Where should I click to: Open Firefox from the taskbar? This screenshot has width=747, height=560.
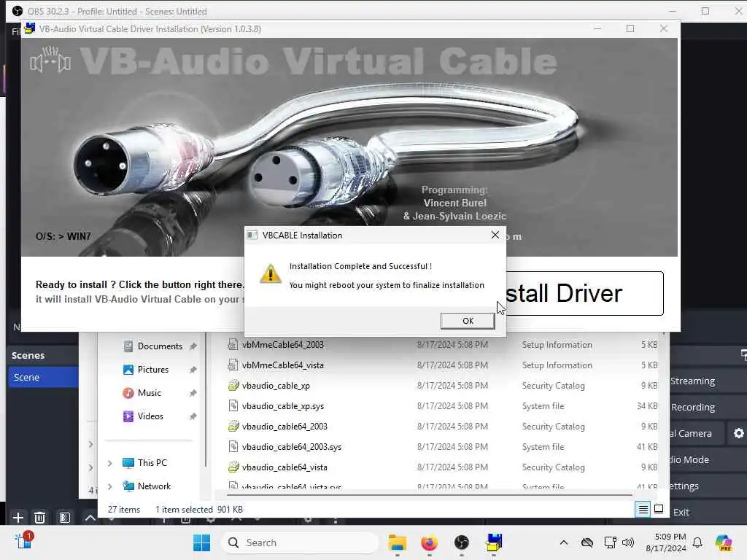pyautogui.click(x=429, y=542)
